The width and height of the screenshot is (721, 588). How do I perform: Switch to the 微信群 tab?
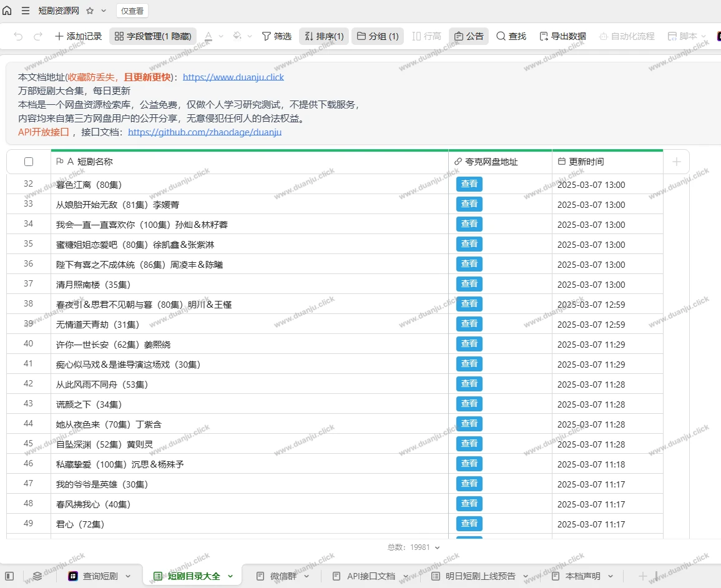tap(282, 576)
